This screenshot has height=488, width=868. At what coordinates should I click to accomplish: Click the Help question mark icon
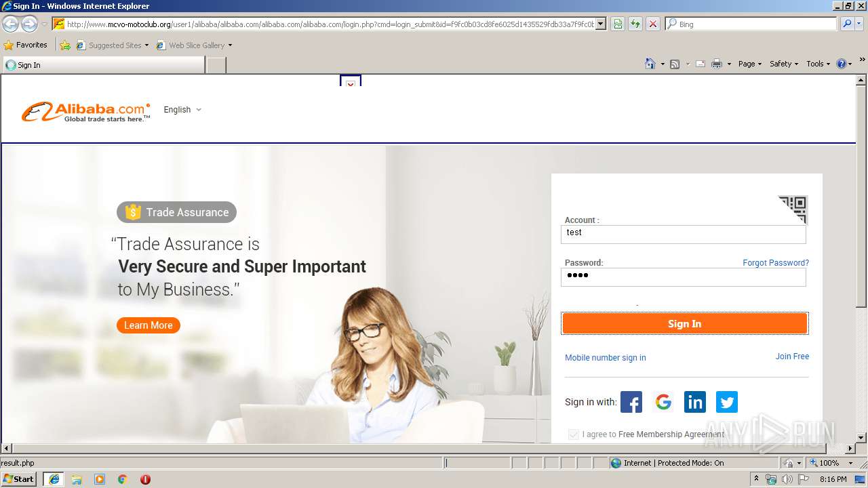[x=842, y=64]
